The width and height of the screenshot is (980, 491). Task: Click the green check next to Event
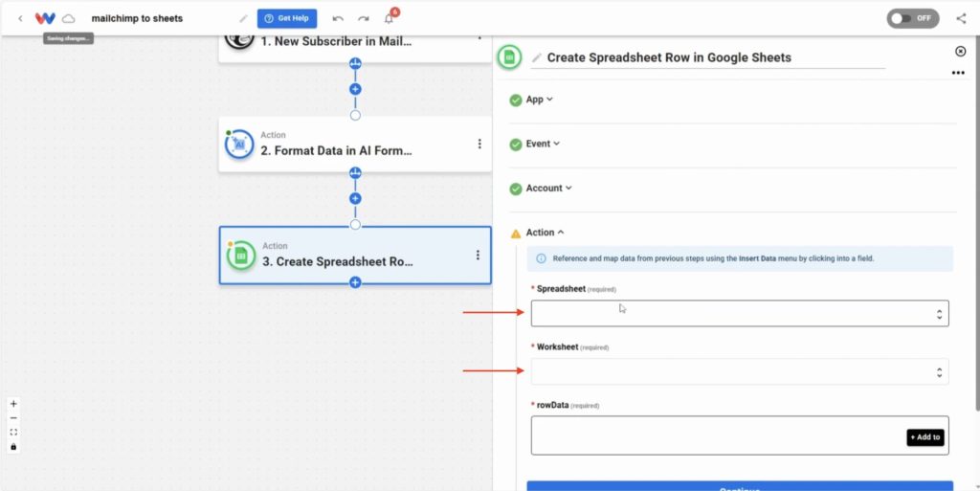point(516,145)
